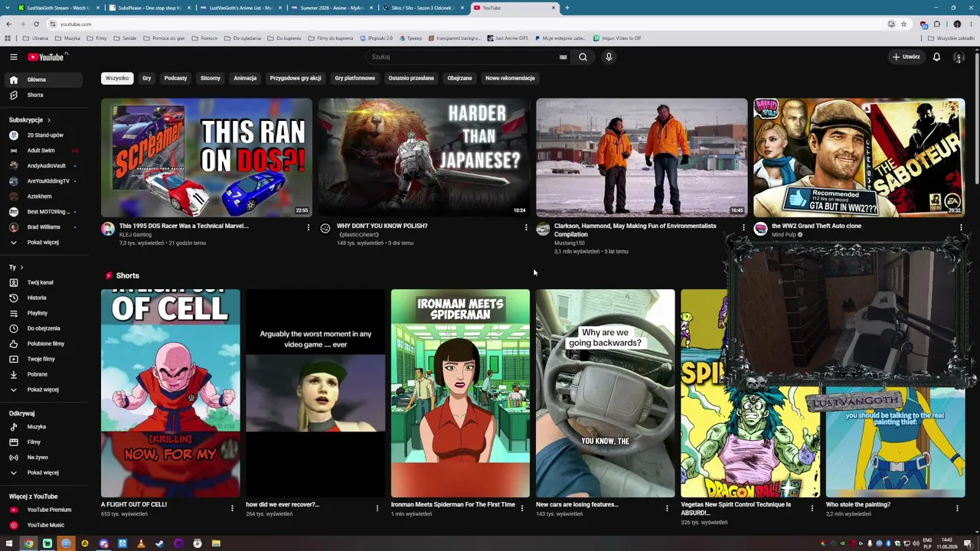Open Polubione filmy liked videos
The height and width of the screenshot is (551, 980).
click(x=43, y=344)
